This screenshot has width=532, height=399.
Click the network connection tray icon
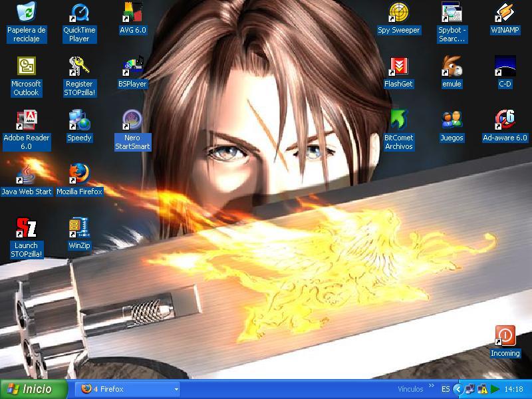pyautogui.click(x=470, y=389)
